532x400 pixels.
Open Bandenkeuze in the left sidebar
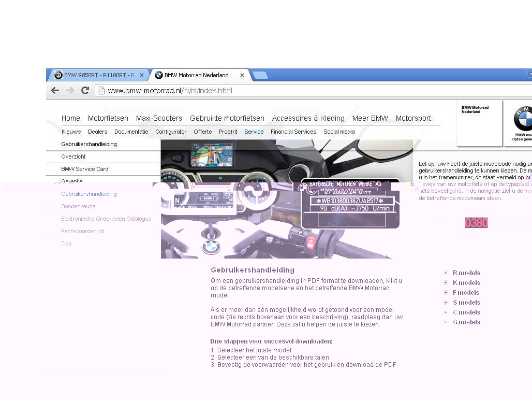(78, 206)
